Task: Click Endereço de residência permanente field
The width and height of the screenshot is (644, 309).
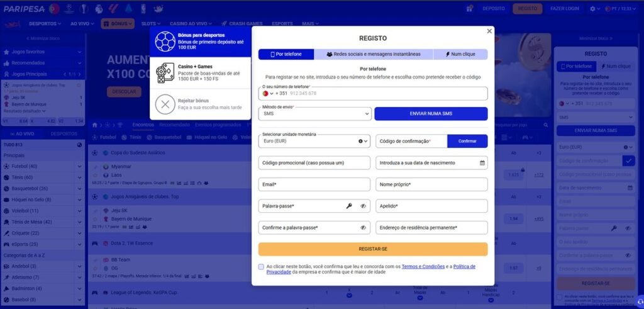Action: point(431,228)
